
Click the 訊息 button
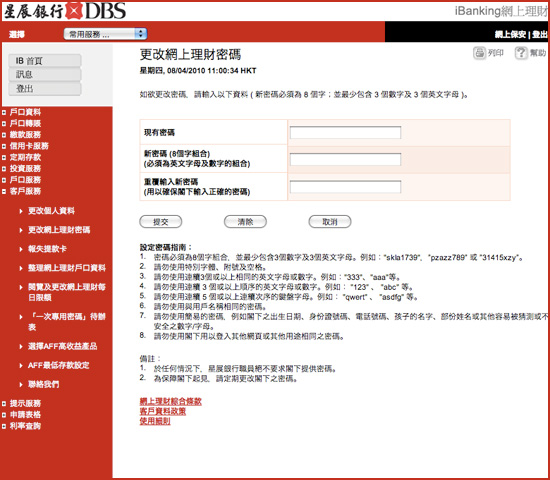click(45, 74)
